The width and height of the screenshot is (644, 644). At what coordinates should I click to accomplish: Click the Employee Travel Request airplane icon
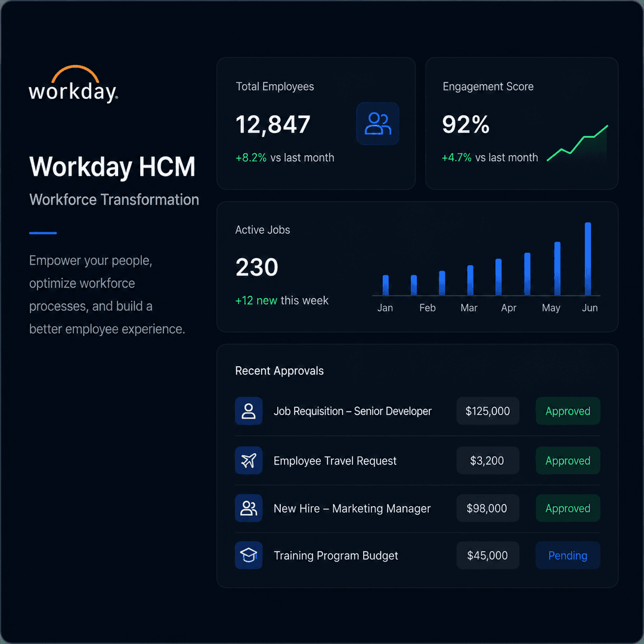point(249,460)
